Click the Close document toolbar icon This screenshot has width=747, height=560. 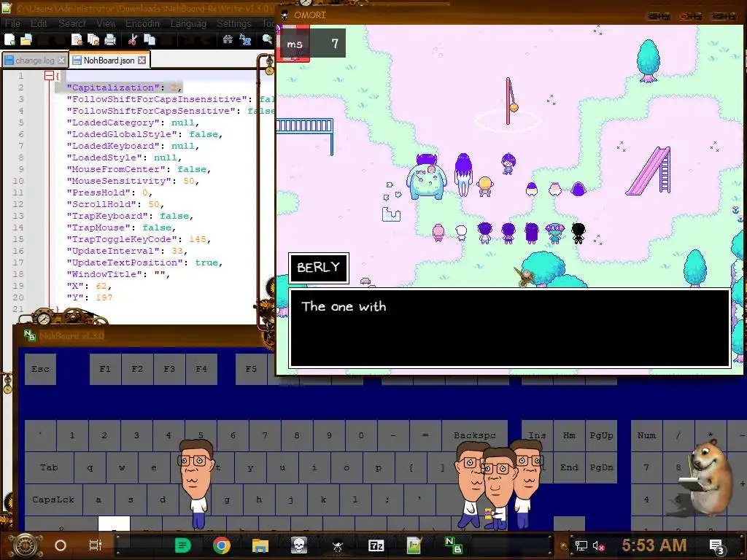77,40
